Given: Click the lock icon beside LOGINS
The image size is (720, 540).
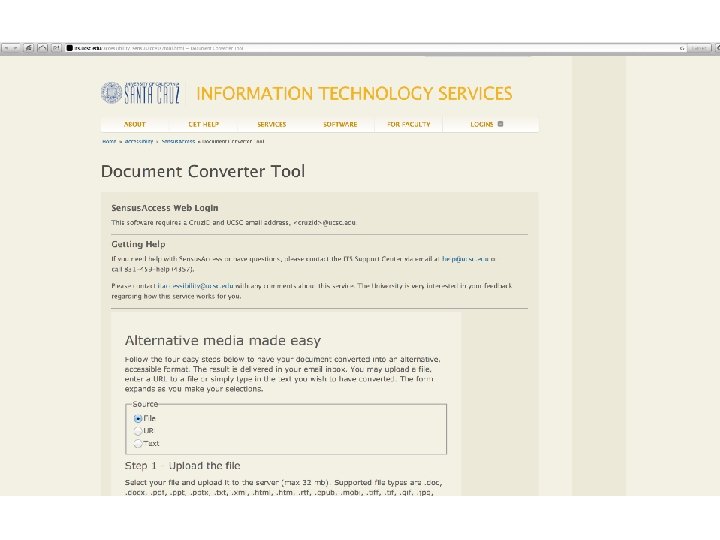Looking at the screenshot, I should click(x=501, y=124).
